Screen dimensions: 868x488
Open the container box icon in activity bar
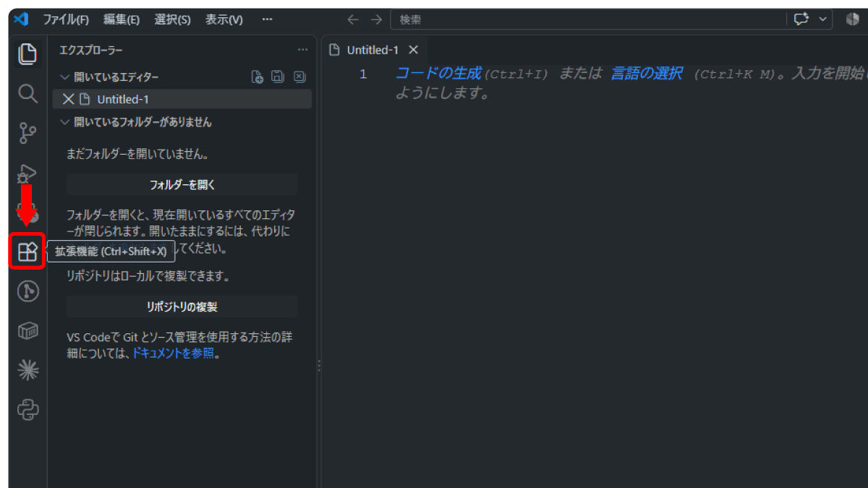click(x=27, y=331)
